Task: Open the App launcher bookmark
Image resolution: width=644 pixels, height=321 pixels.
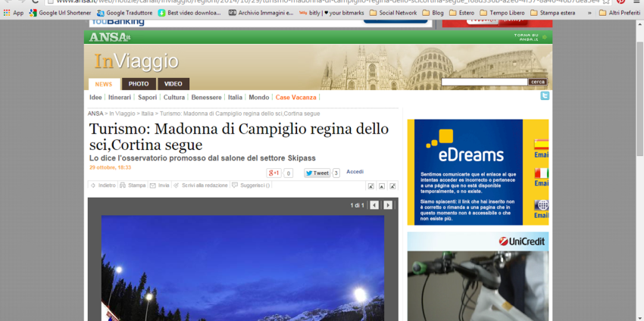Action: tap(14, 13)
